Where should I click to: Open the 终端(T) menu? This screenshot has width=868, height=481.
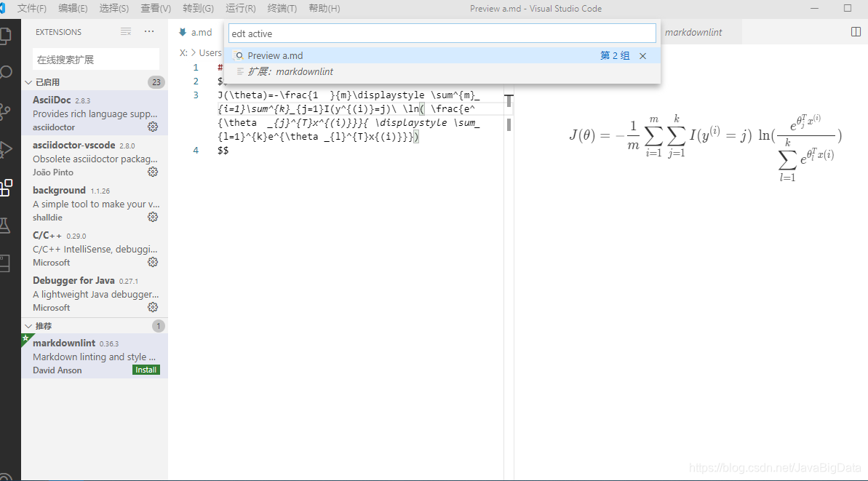coord(282,8)
